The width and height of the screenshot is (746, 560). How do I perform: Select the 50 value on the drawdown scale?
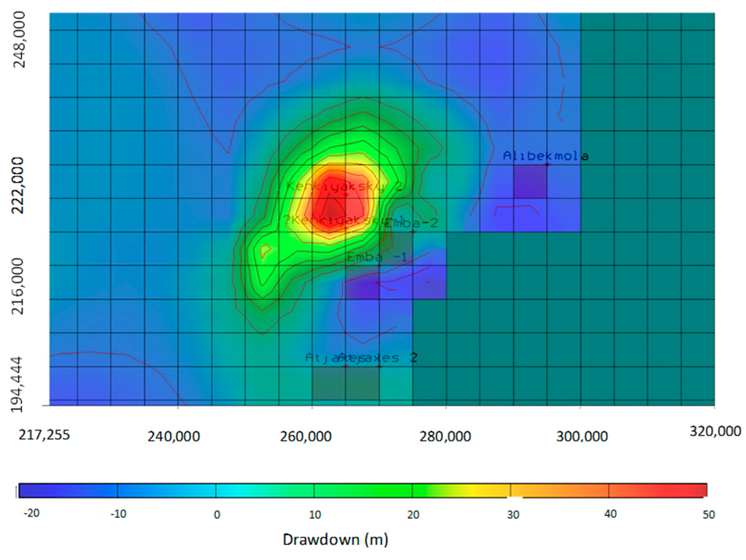708,515
